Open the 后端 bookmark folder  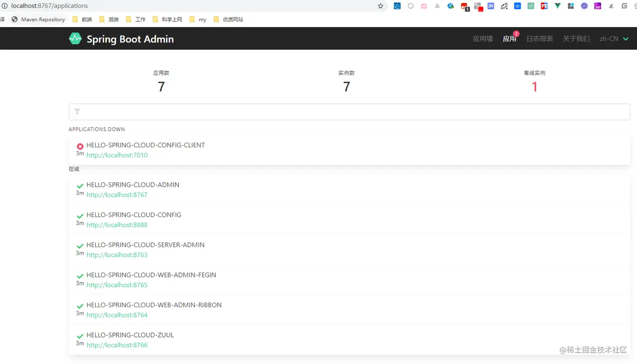point(109,19)
